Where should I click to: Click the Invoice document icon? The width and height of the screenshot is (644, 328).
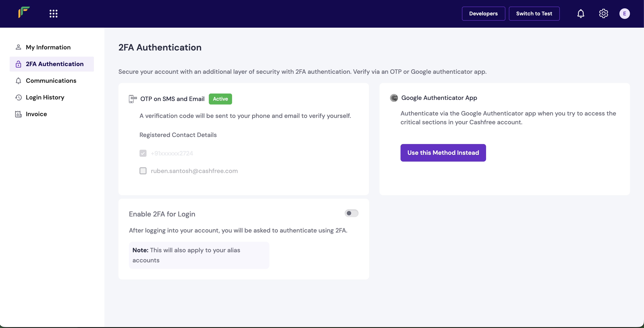18,114
